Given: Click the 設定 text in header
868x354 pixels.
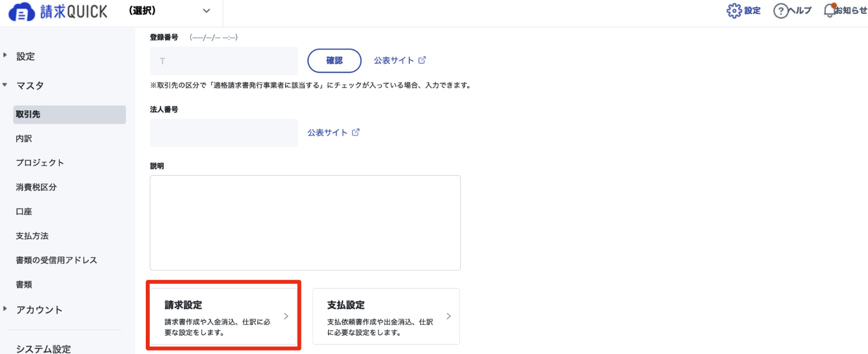Looking at the screenshot, I should tap(752, 11).
